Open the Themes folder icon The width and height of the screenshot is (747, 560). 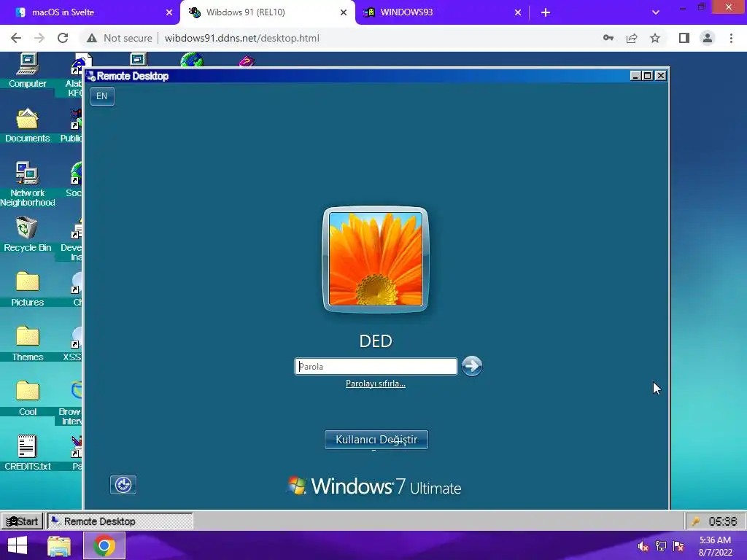27,343
